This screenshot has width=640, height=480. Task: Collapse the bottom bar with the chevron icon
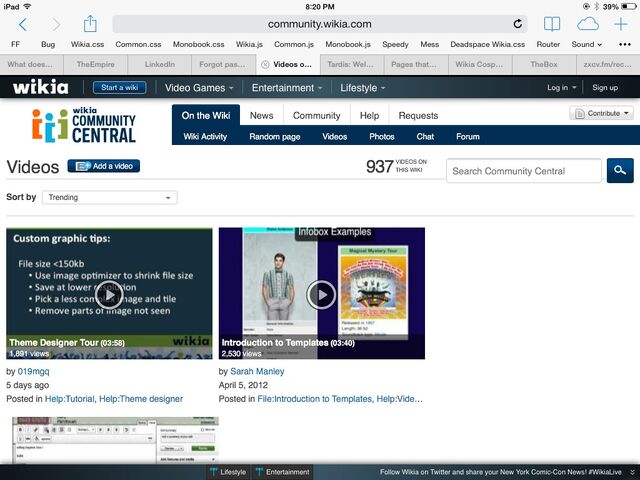click(x=632, y=472)
